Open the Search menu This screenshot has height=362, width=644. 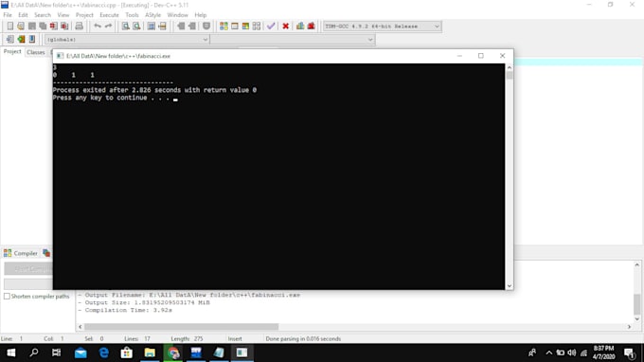point(43,15)
